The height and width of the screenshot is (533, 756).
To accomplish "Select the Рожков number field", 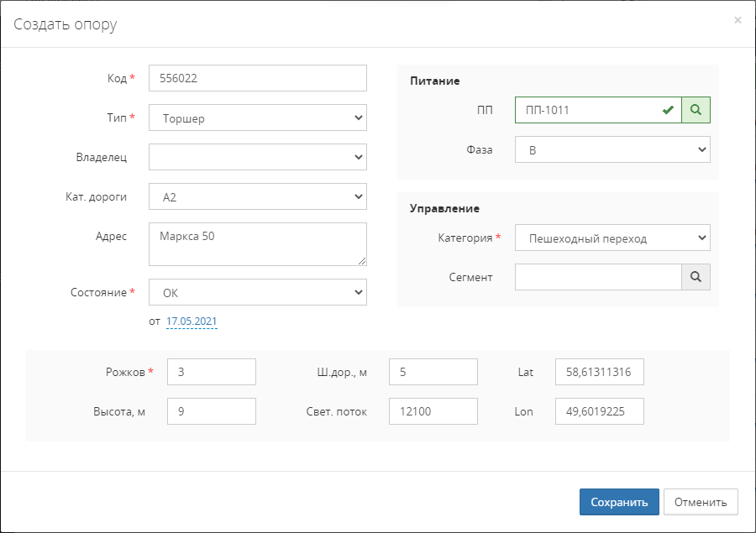I will pyautogui.click(x=212, y=372).
